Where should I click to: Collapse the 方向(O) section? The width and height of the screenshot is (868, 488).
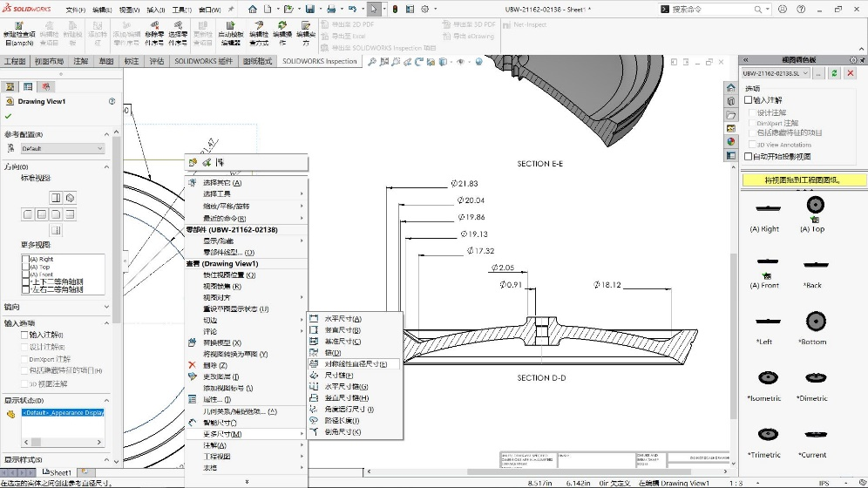pos(107,166)
